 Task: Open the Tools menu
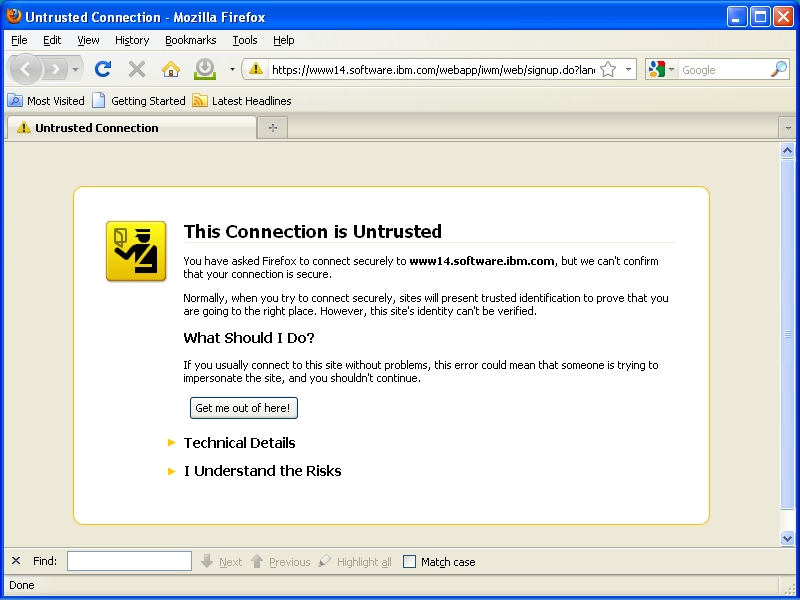click(x=245, y=40)
